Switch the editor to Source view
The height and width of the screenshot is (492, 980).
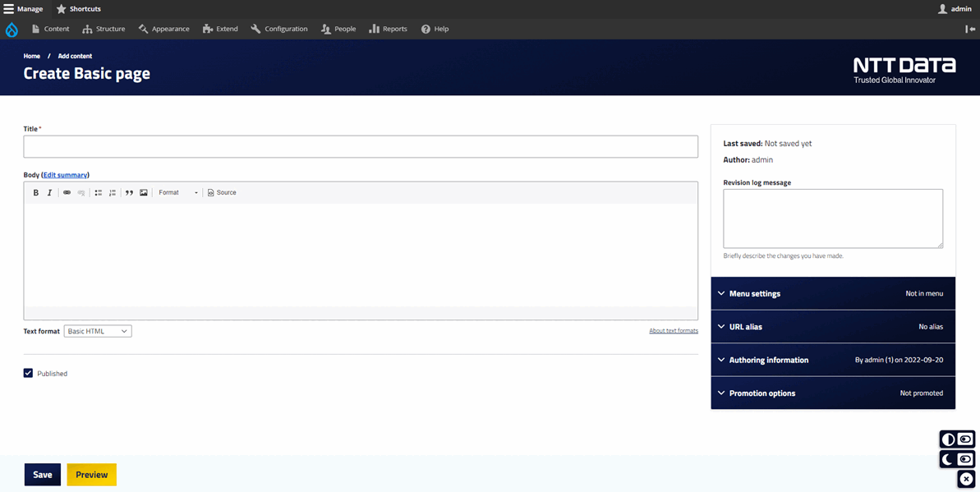[x=222, y=193]
